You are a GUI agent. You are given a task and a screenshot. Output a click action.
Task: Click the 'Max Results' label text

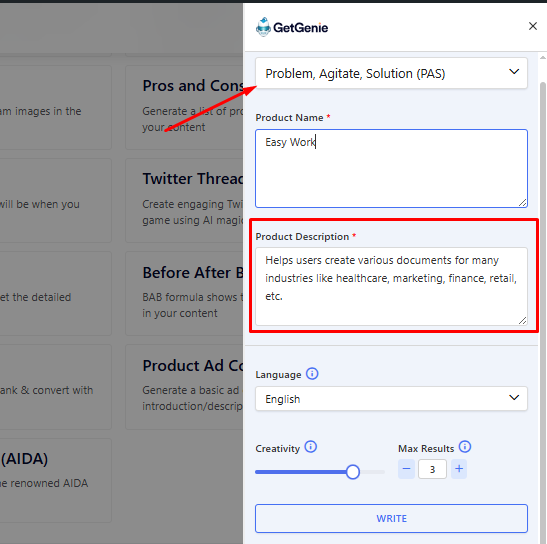[x=426, y=448]
